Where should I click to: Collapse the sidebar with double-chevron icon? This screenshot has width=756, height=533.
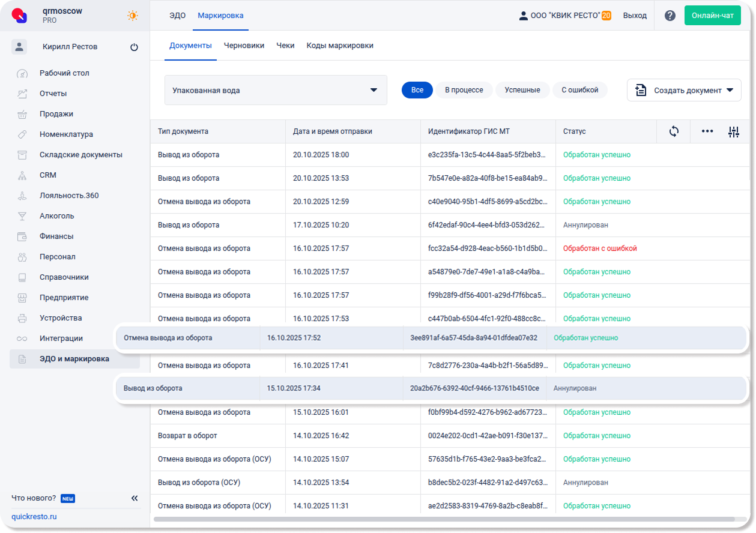pyautogui.click(x=135, y=498)
